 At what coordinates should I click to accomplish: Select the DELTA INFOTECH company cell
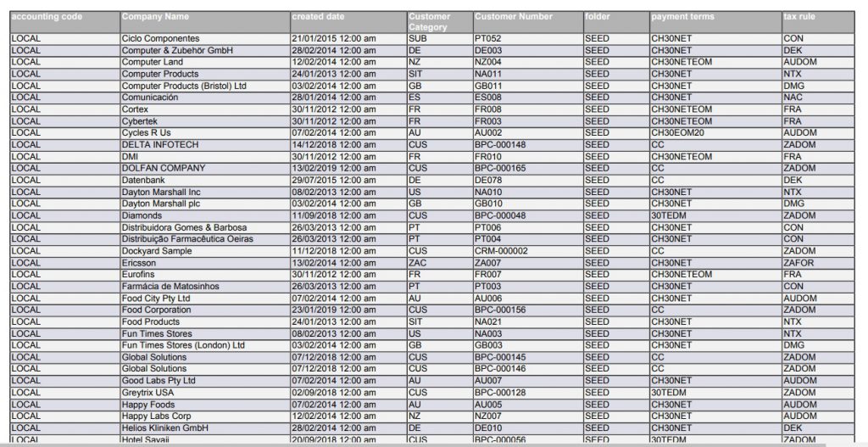pos(205,144)
